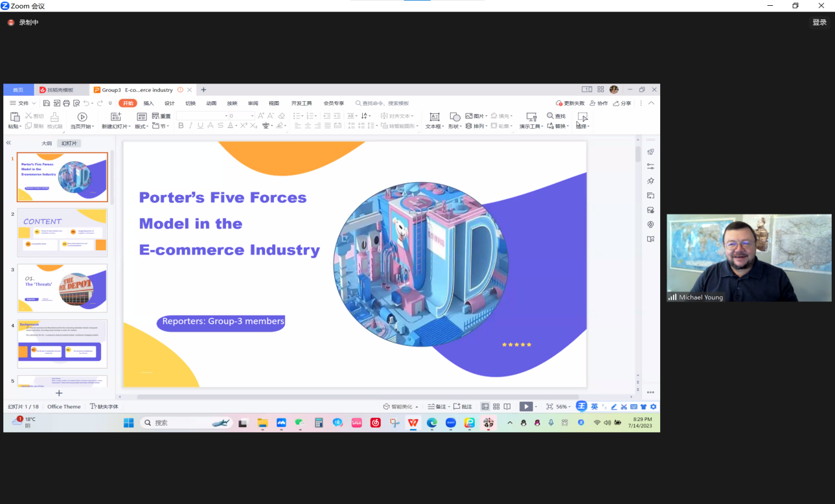
Task: Click the Presentation Tools (演示工具) icon
Action: click(x=531, y=117)
